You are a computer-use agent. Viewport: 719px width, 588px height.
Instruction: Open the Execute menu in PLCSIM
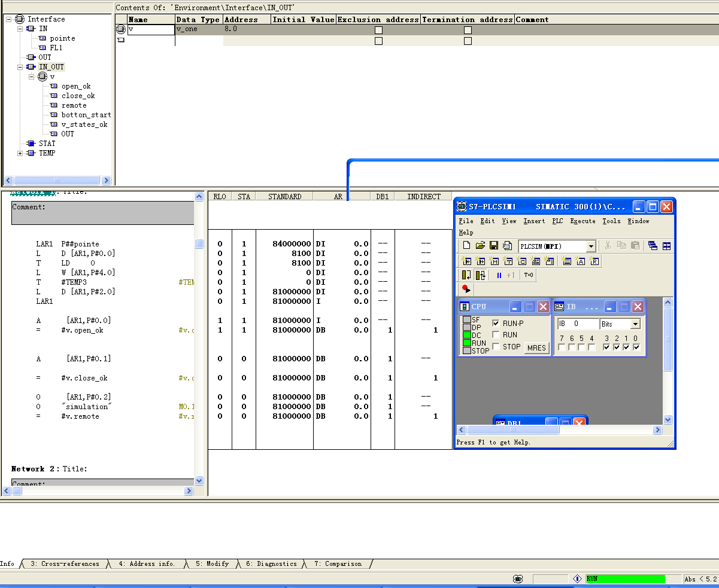[583, 221]
